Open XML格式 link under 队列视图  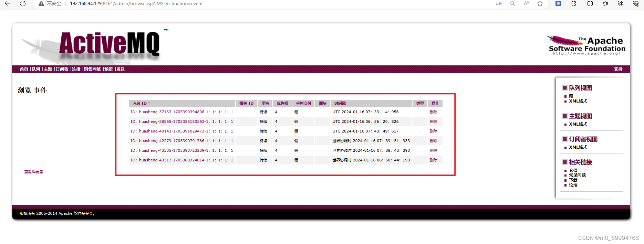pos(578,101)
